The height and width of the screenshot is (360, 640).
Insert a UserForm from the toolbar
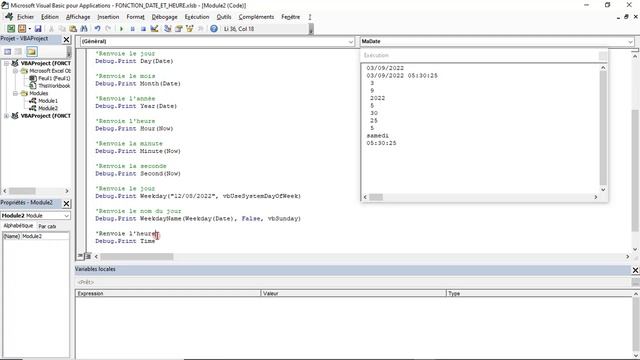pos(22,29)
